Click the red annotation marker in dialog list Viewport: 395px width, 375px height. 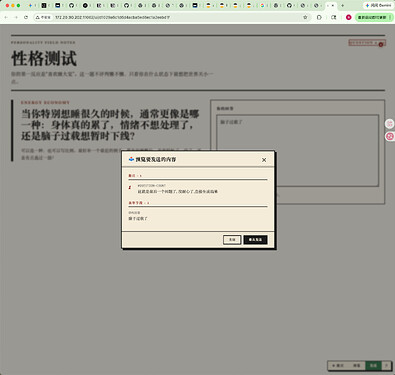(130, 188)
